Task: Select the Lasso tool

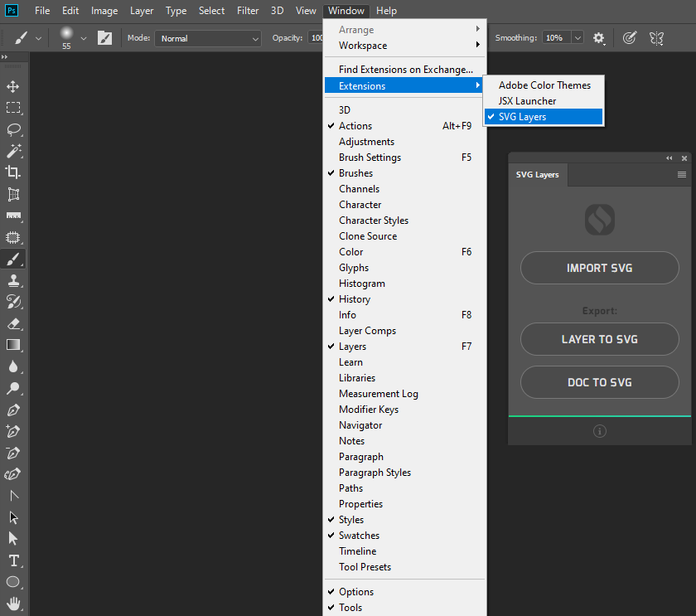Action: 13,129
